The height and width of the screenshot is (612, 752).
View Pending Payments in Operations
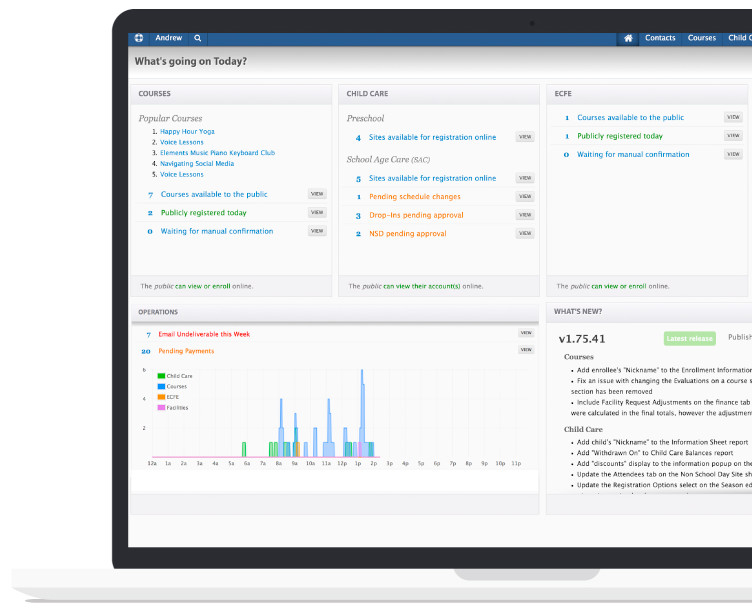(526, 350)
